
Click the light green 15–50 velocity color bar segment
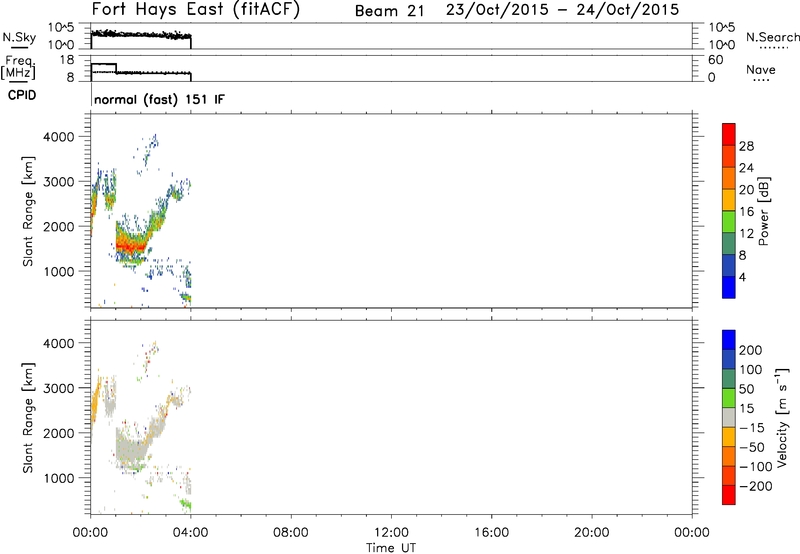pos(729,398)
